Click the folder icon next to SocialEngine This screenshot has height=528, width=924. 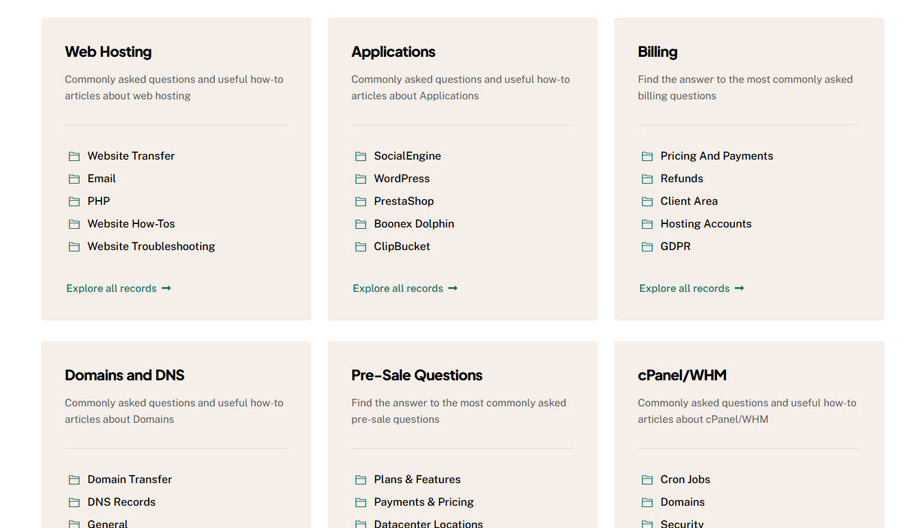[360, 156]
